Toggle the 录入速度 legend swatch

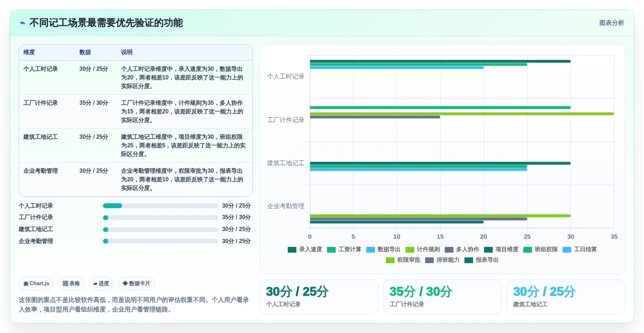pos(292,249)
